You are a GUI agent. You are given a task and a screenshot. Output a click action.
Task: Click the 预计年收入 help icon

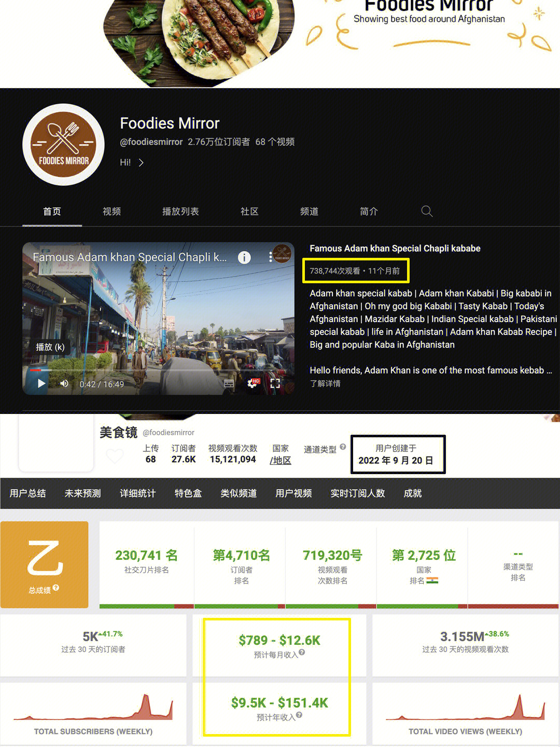(x=299, y=715)
